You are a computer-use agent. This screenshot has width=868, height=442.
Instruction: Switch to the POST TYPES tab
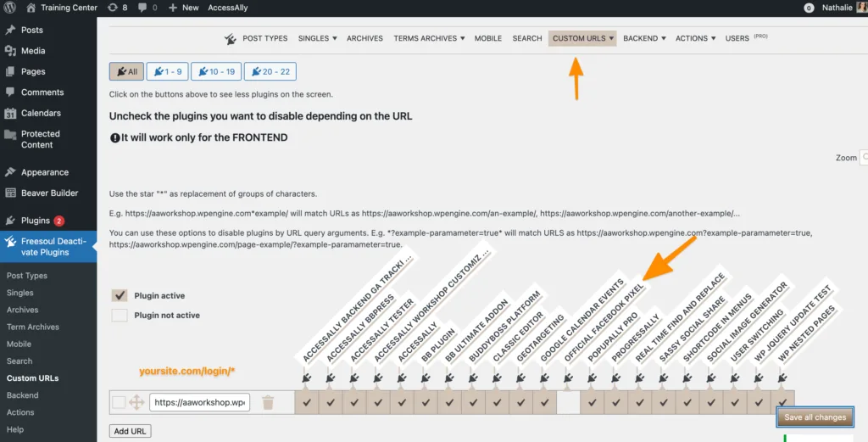point(265,38)
